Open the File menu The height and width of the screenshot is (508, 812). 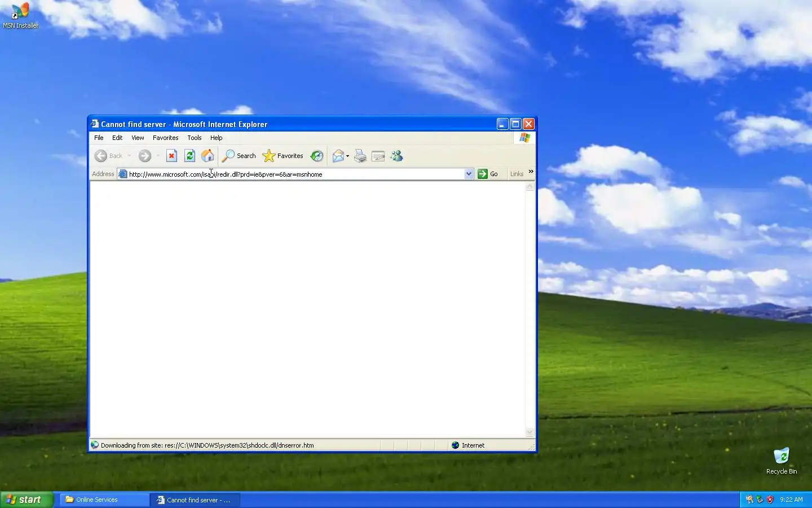pos(99,138)
